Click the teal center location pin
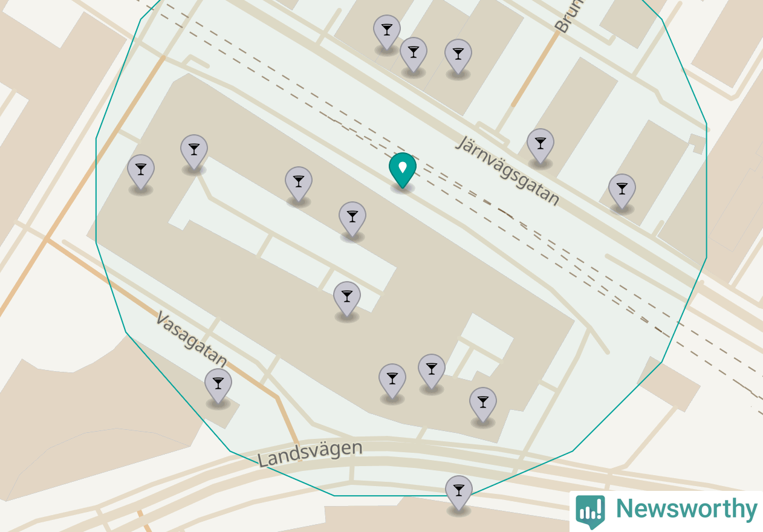Viewport: 763px width, 532px height. pyautogui.click(x=403, y=170)
